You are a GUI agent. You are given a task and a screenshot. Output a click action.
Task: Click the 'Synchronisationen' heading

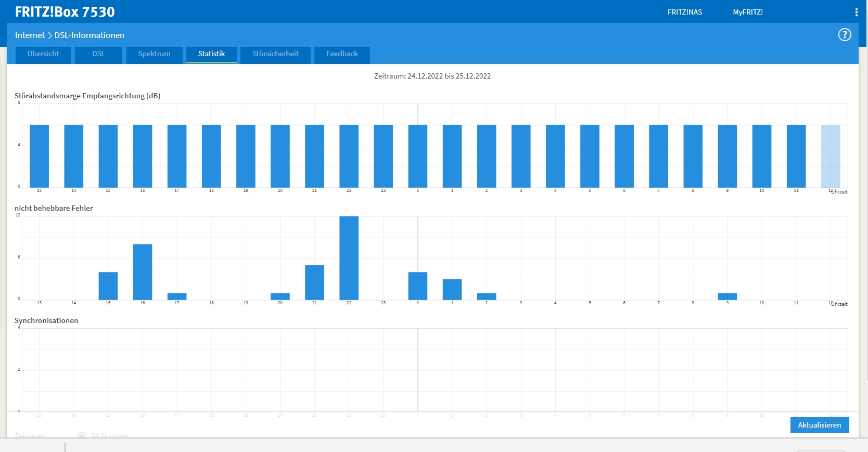tap(46, 320)
